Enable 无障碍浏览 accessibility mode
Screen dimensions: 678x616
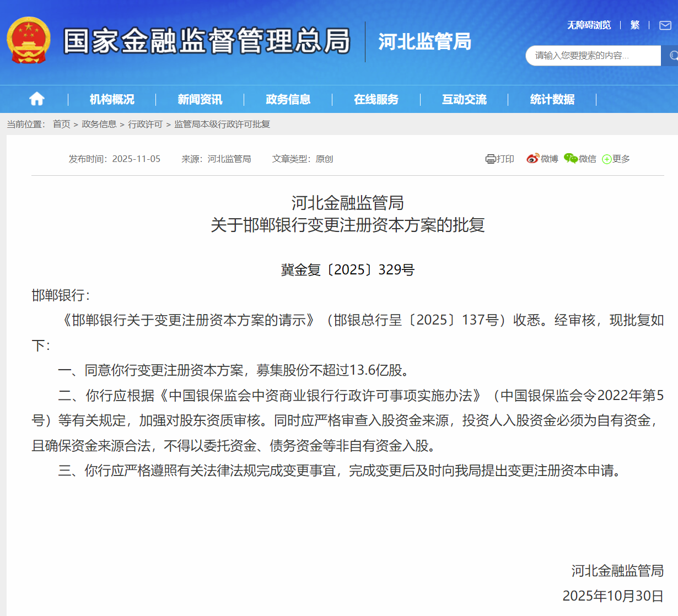(x=589, y=25)
